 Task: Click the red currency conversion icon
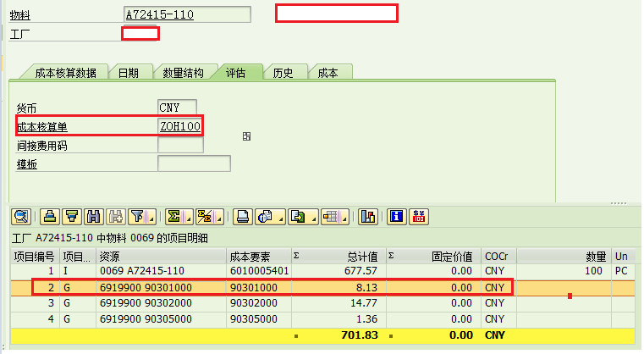pos(419,216)
